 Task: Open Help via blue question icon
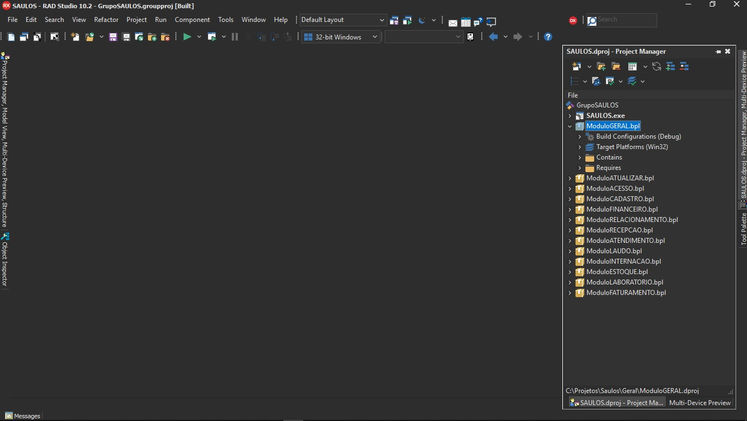[x=548, y=37]
